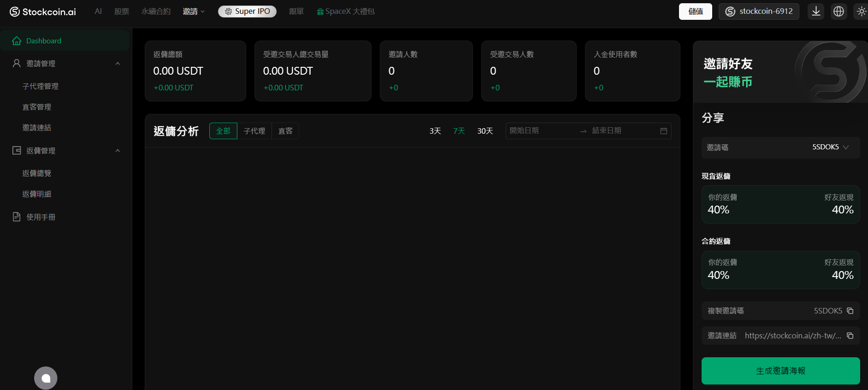Collapse the 邀請管理 section chevron
868x390 pixels.
(x=118, y=64)
